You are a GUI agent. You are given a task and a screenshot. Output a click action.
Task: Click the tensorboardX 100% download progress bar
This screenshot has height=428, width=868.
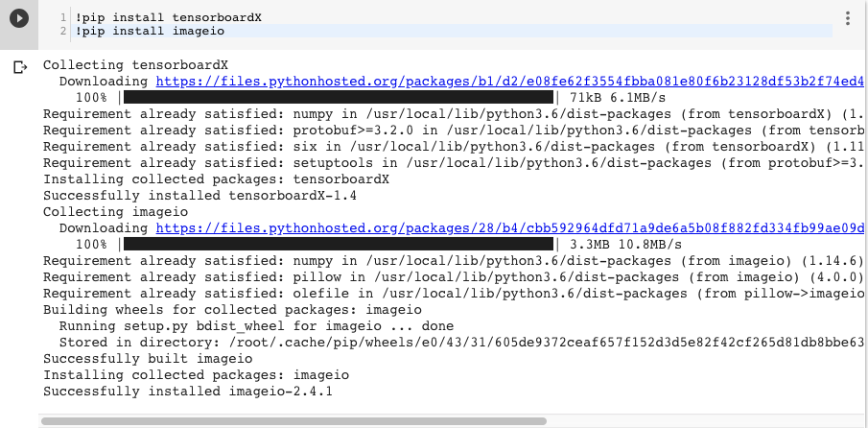339,98
